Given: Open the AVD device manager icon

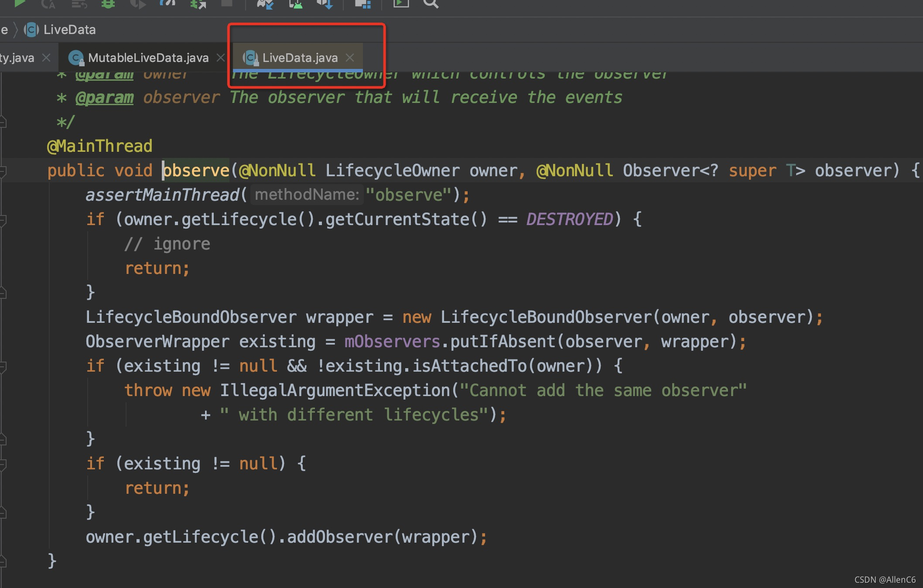Looking at the screenshot, I should click(x=295, y=4).
